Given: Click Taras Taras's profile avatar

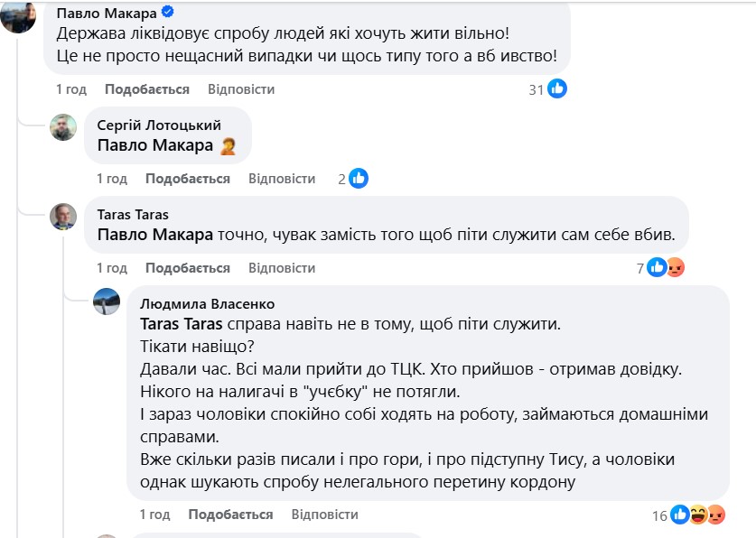Looking at the screenshot, I should (x=63, y=217).
